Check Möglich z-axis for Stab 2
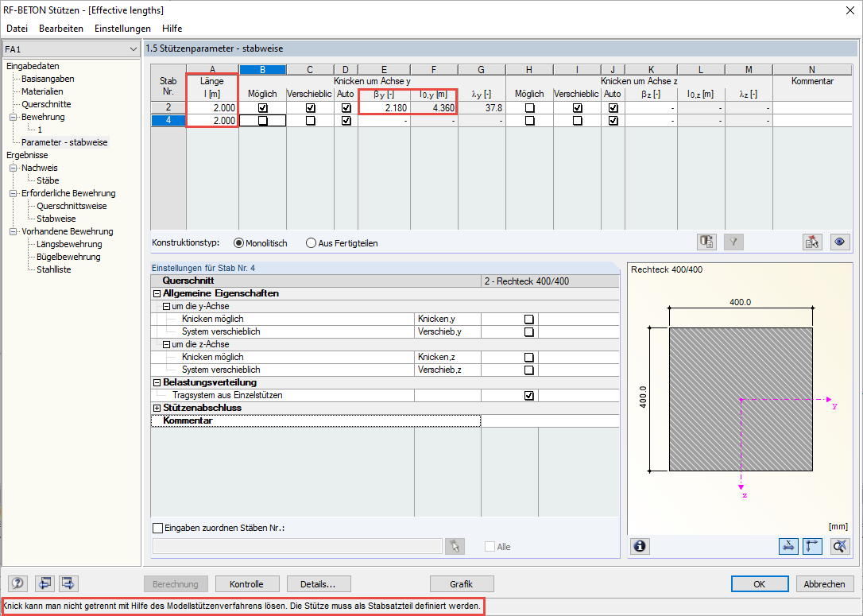The height and width of the screenshot is (616, 863). point(529,108)
